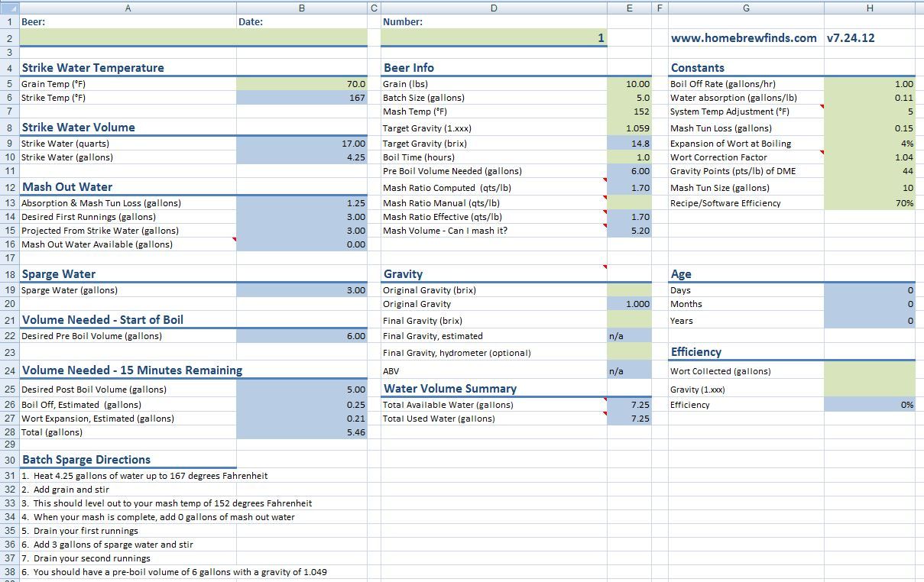
Task: Click Total gallons value 5.46
Action: tap(302, 432)
